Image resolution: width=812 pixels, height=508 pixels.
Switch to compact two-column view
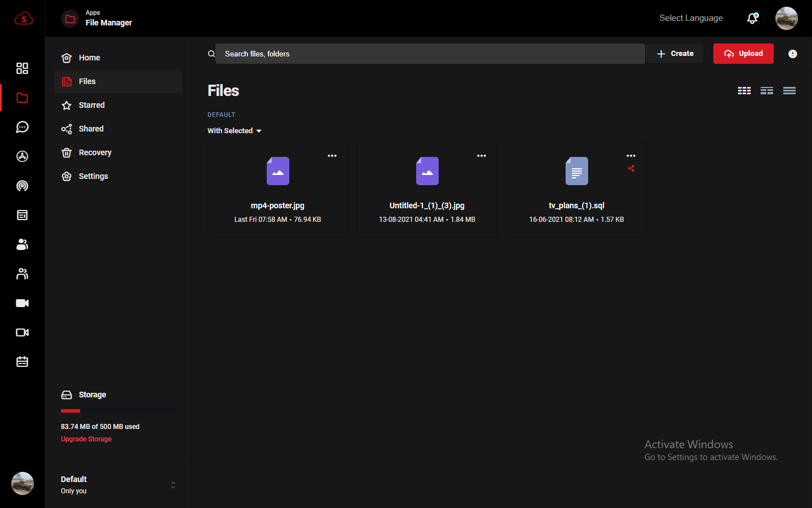pyautogui.click(x=766, y=91)
